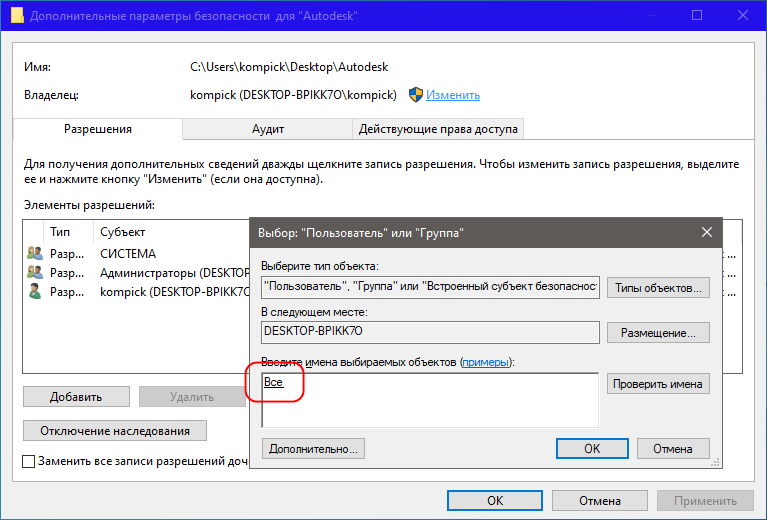Image resolution: width=767 pixels, height=520 pixels.
Task: Open the Действующие права доступа tab
Action: tap(438, 129)
